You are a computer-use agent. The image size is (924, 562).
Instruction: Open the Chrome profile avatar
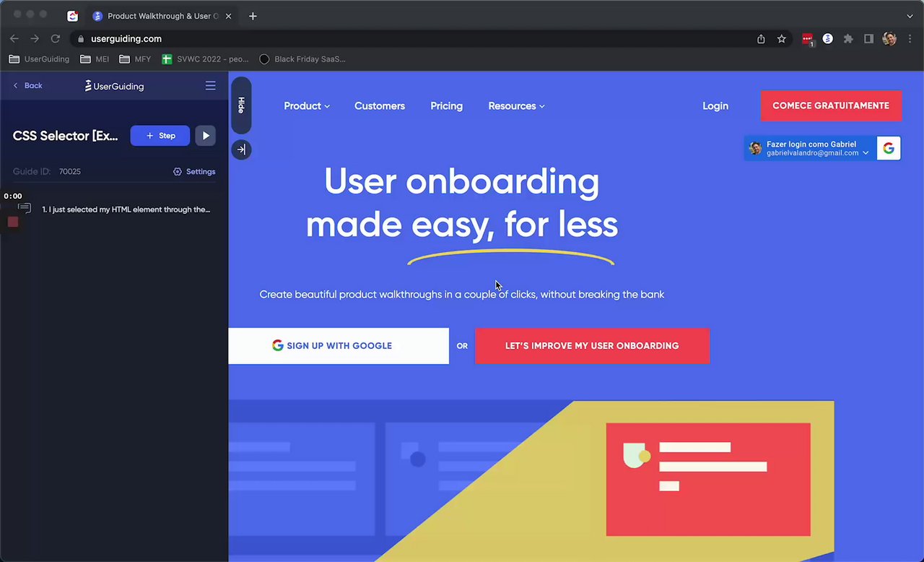coord(889,39)
